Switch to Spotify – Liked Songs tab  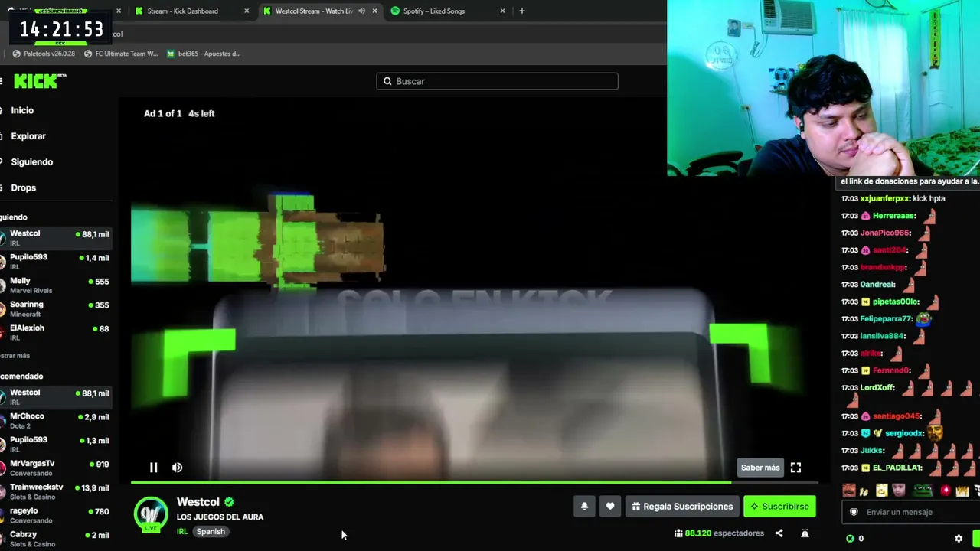coord(434,11)
